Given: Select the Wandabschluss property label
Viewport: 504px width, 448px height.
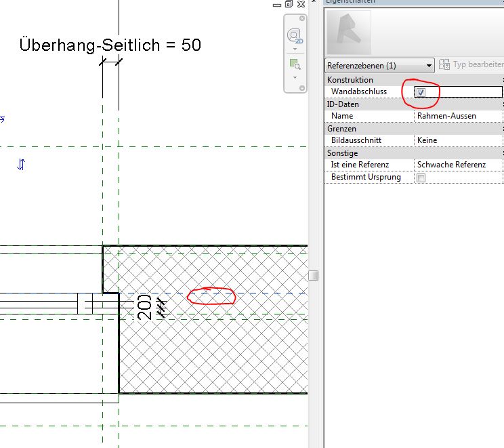Looking at the screenshot, I should click(x=359, y=91).
